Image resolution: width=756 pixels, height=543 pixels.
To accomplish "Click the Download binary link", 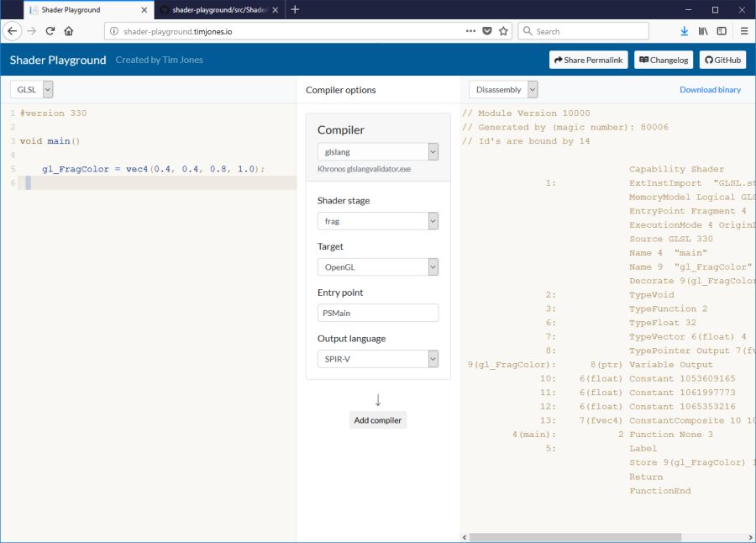I will click(x=710, y=90).
